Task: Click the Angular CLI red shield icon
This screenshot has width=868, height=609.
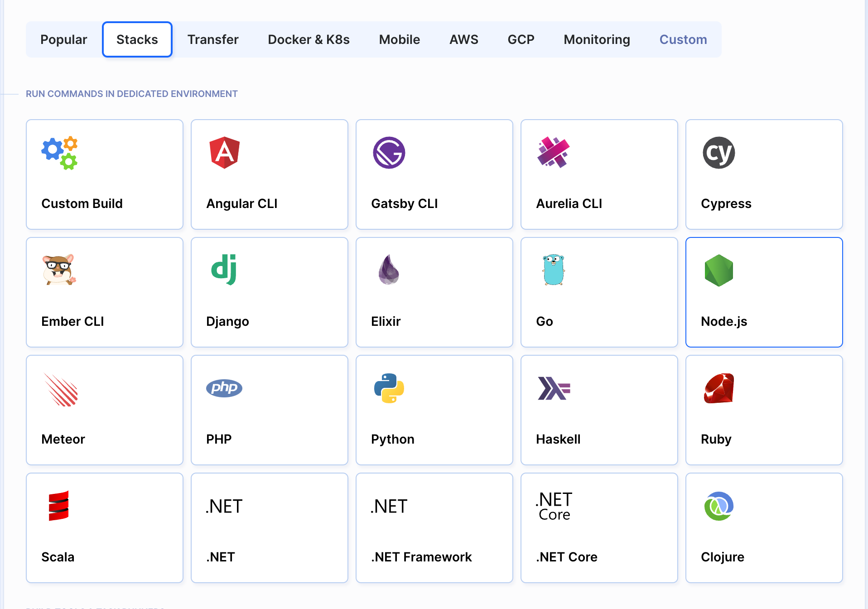Action: (224, 153)
